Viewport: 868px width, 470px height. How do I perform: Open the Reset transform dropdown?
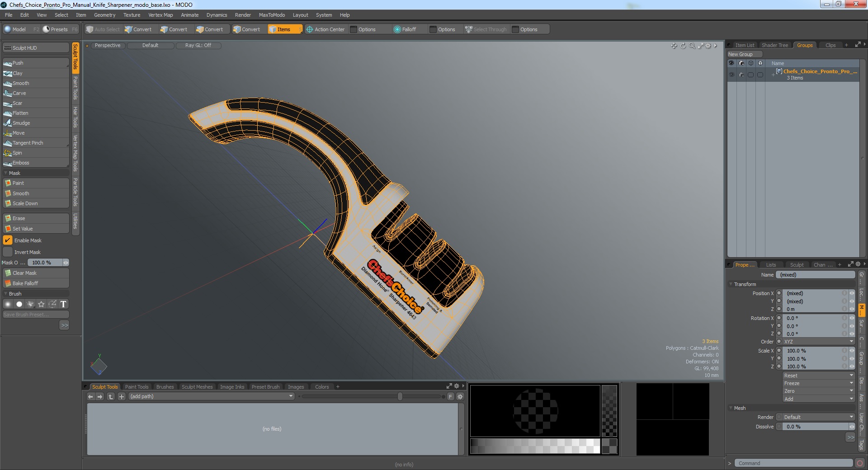coord(818,376)
